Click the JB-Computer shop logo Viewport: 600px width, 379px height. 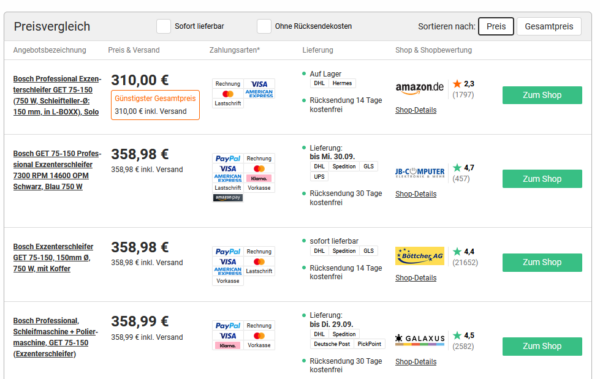(420, 172)
